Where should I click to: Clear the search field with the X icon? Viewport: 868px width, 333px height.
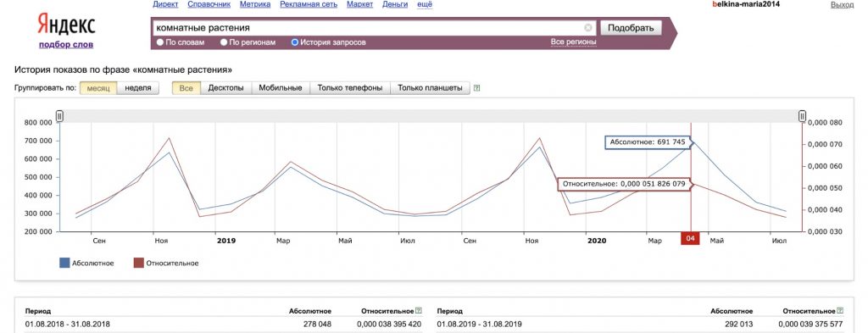(x=588, y=28)
